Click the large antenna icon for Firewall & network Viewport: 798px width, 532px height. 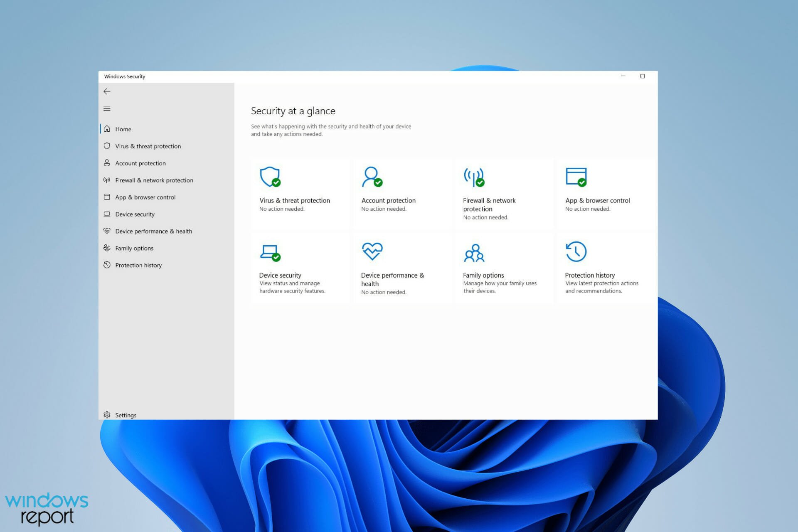pyautogui.click(x=474, y=177)
